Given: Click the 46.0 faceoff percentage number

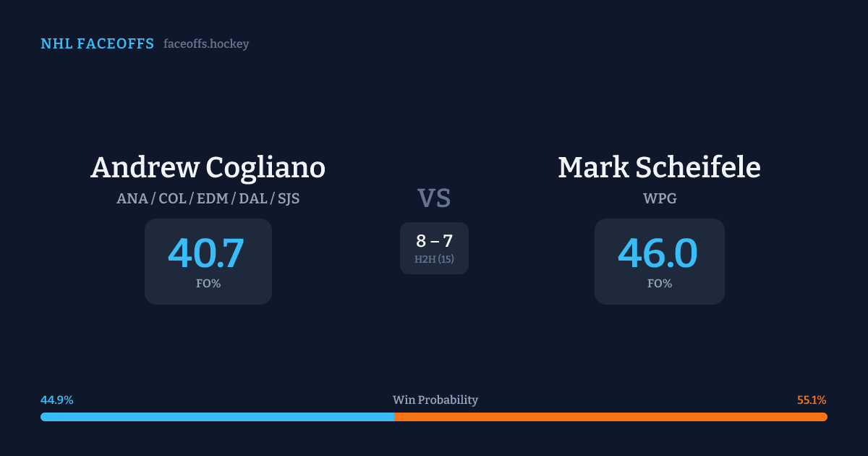Looking at the screenshot, I should tap(658, 253).
